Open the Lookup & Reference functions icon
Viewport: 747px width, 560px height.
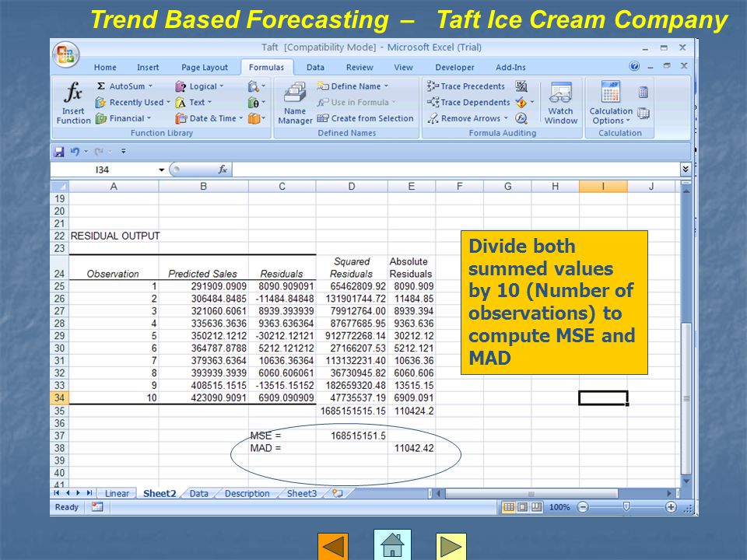point(256,86)
